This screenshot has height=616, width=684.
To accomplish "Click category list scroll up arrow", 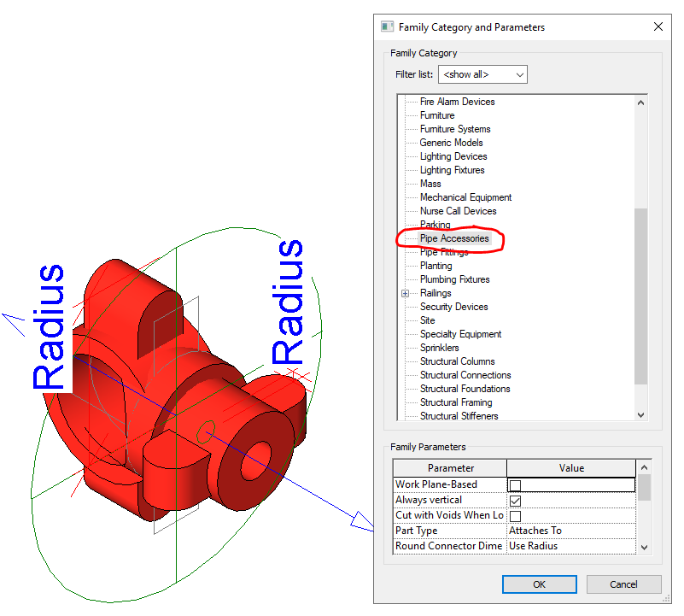I will 640,103.
